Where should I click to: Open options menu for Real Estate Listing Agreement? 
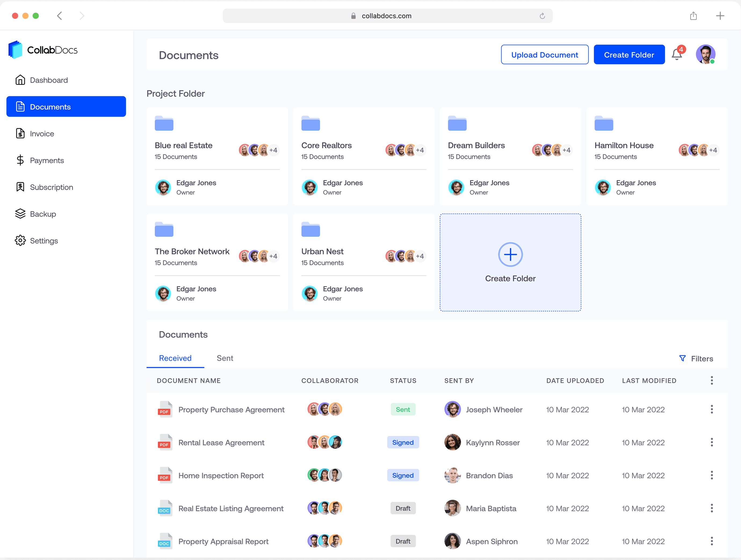[x=711, y=508]
